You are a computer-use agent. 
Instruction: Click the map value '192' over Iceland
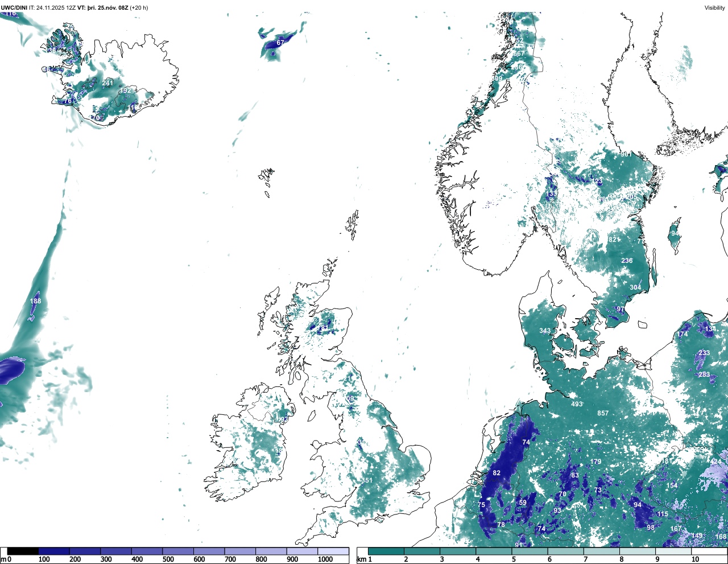tap(125, 90)
